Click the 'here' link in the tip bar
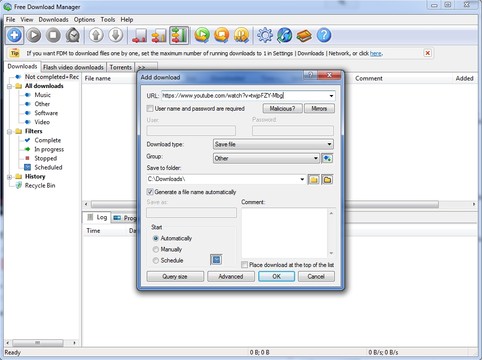This screenshot has height=360, width=482. coord(376,53)
